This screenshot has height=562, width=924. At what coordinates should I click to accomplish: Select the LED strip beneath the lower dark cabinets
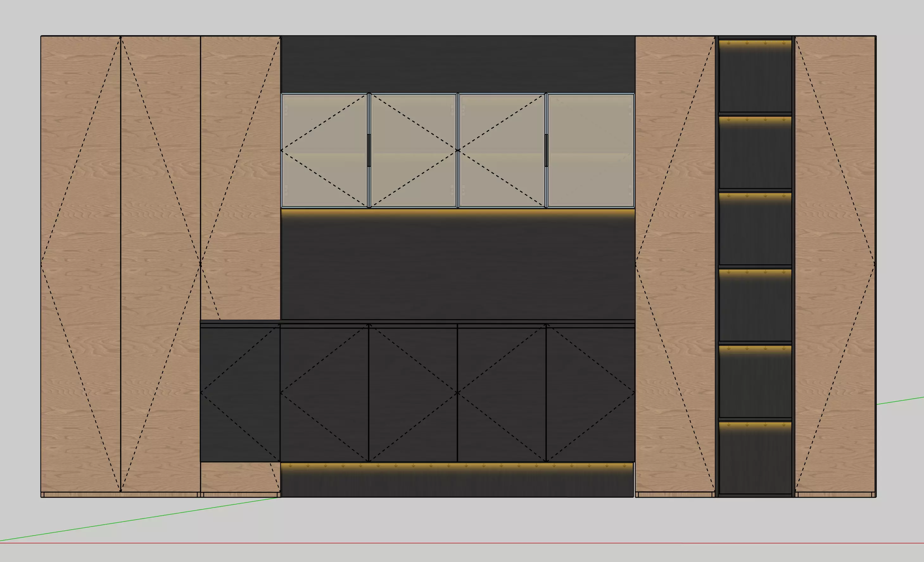coord(457,467)
